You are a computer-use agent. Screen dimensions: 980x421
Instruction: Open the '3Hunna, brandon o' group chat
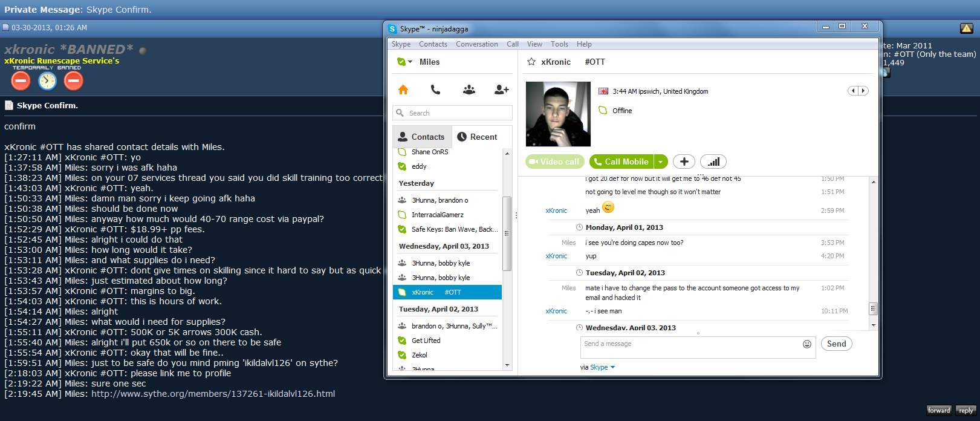click(x=447, y=200)
